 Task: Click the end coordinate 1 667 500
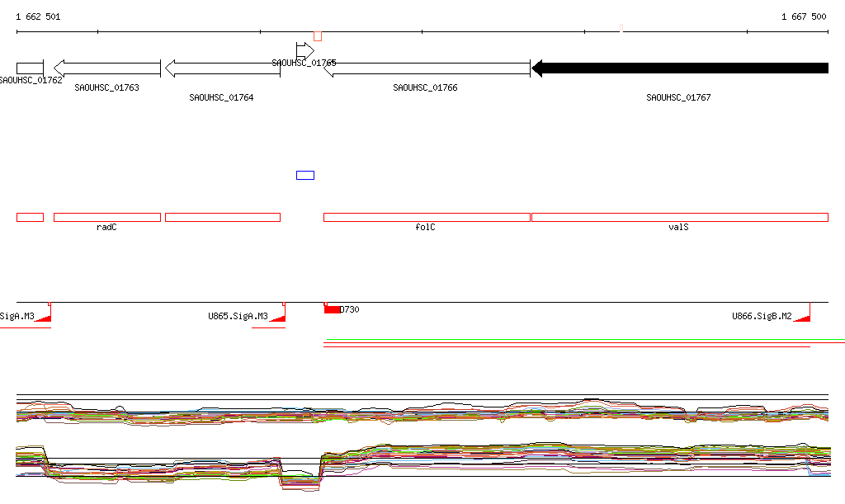[803, 16]
